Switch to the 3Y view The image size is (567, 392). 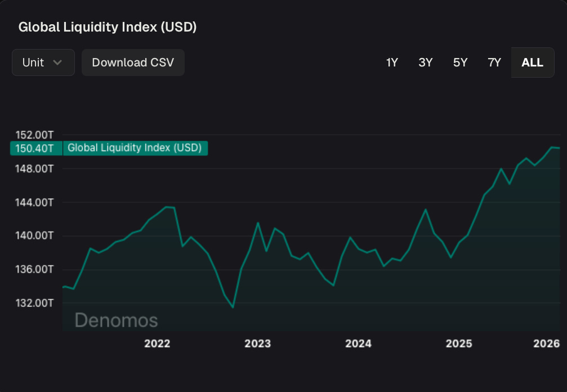pyautogui.click(x=426, y=63)
